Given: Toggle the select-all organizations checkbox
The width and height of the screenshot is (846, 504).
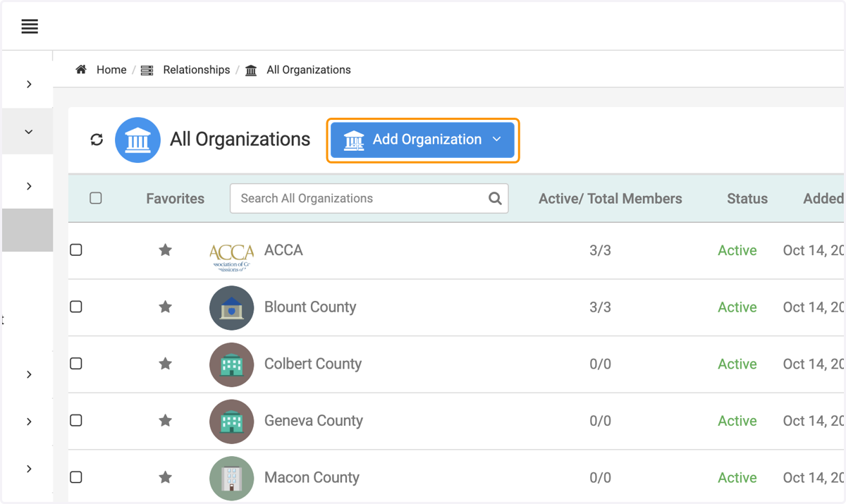Looking at the screenshot, I should pos(96,198).
